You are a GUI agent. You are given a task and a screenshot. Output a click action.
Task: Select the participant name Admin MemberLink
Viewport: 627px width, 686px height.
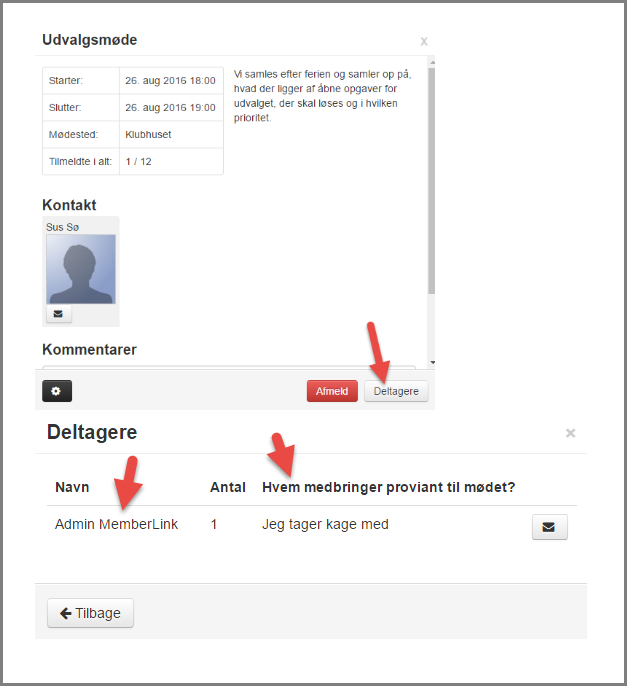pos(116,524)
